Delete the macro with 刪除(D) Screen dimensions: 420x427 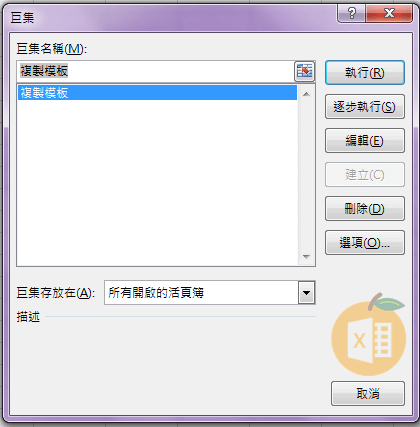click(365, 209)
